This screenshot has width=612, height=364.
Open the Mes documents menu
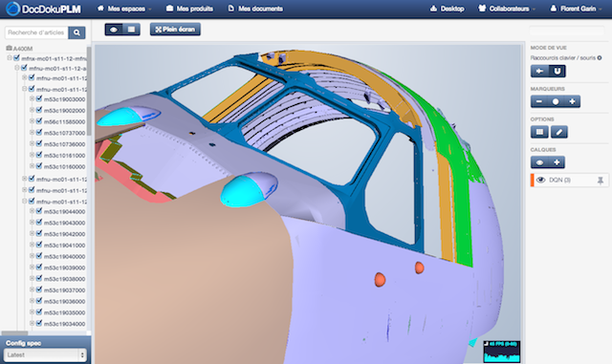tap(255, 9)
